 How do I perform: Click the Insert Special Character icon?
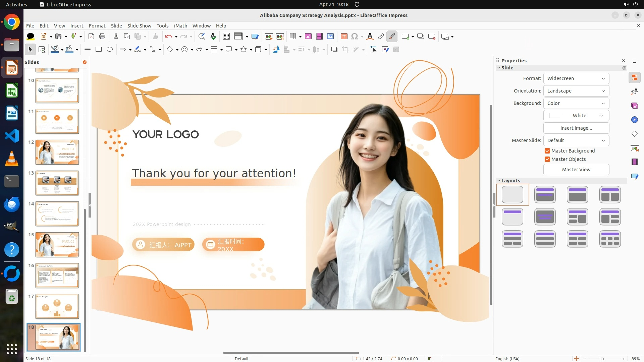point(355,37)
